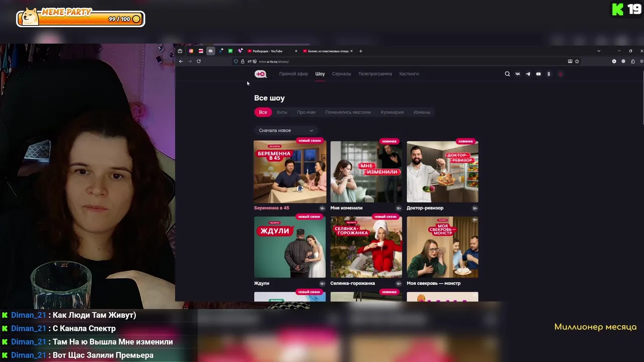This screenshot has width=644, height=362.
Task: Select the Все filter chip
Action: click(x=263, y=112)
